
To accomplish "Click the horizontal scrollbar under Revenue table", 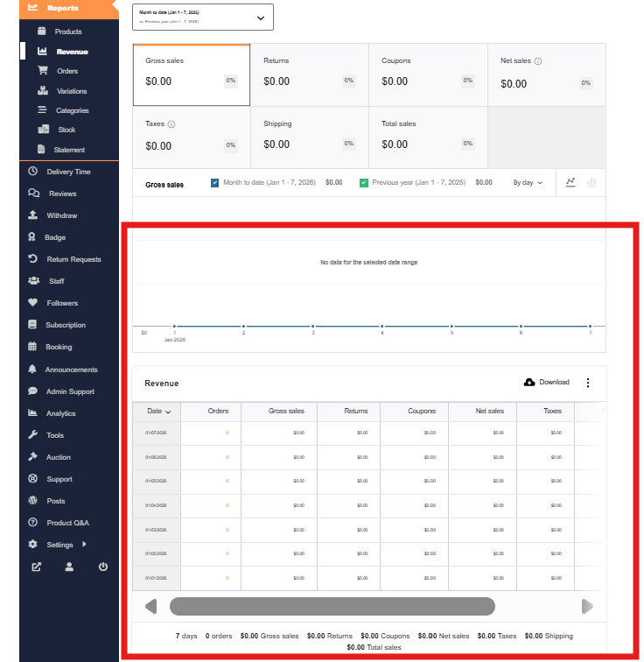I will (x=332, y=607).
